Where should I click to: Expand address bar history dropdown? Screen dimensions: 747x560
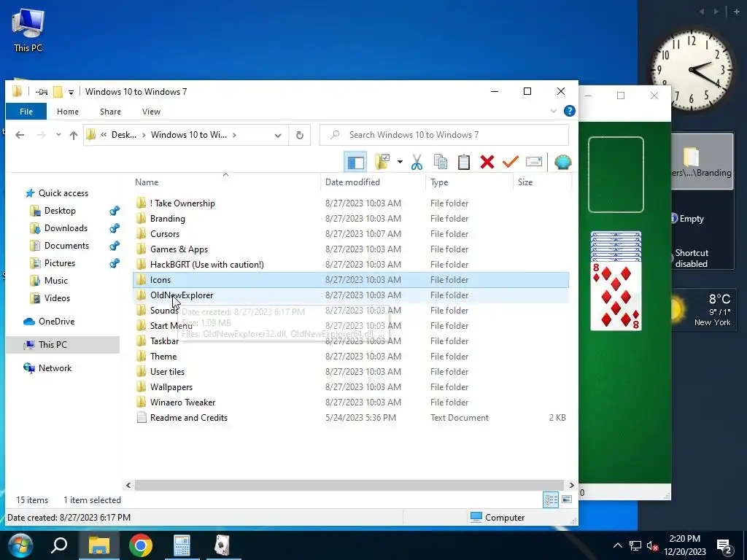(x=278, y=135)
